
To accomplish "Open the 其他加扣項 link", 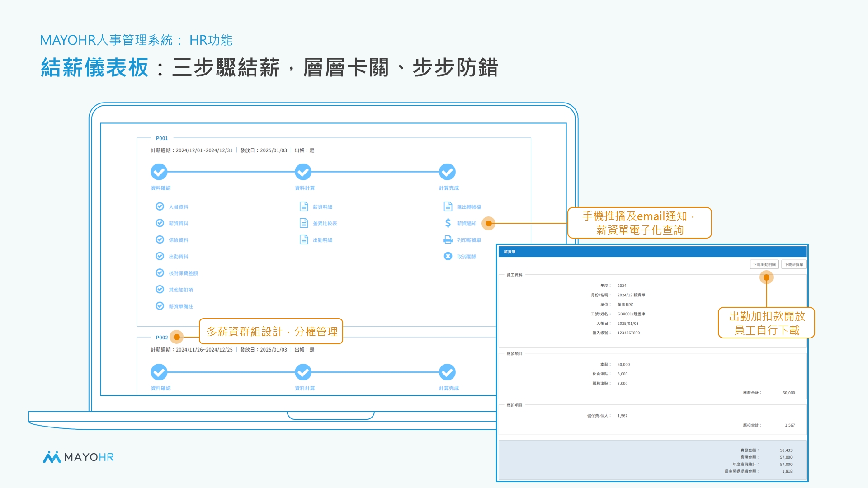I will pos(181,290).
